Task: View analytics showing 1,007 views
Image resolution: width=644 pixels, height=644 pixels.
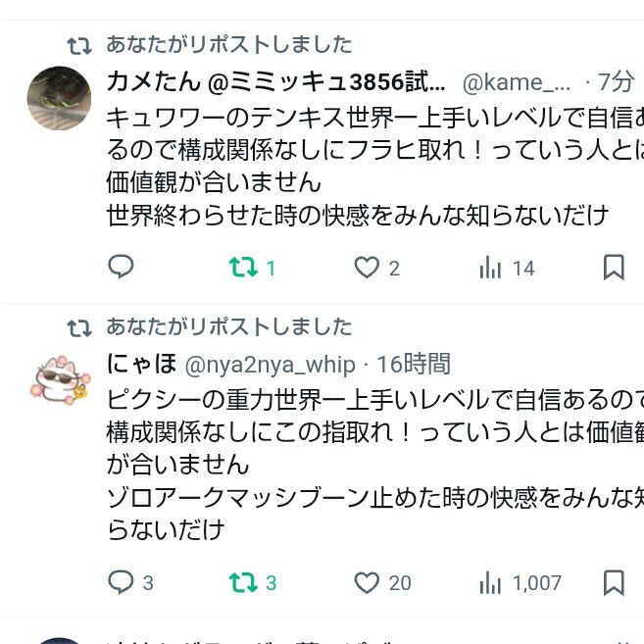Action: (x=520, y=582)
